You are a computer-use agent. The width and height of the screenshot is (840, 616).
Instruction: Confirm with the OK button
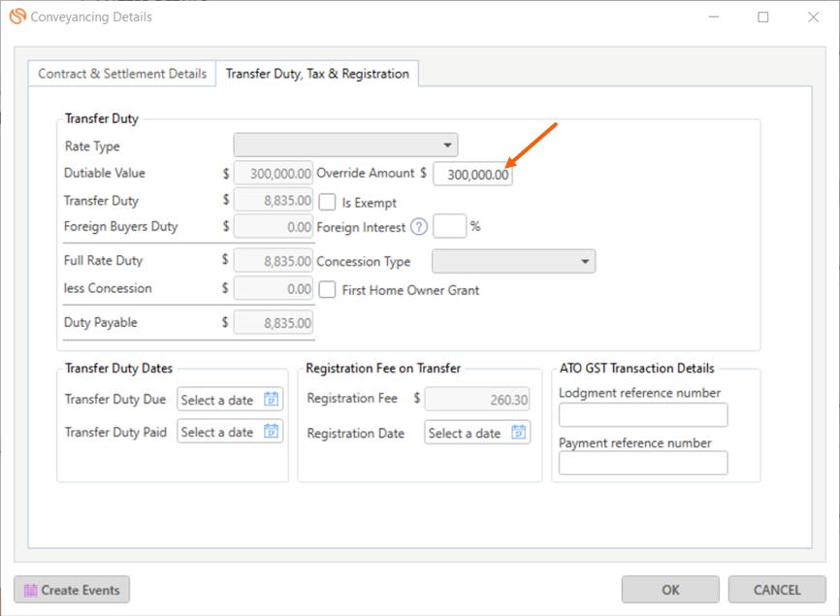tap(670, 590)
